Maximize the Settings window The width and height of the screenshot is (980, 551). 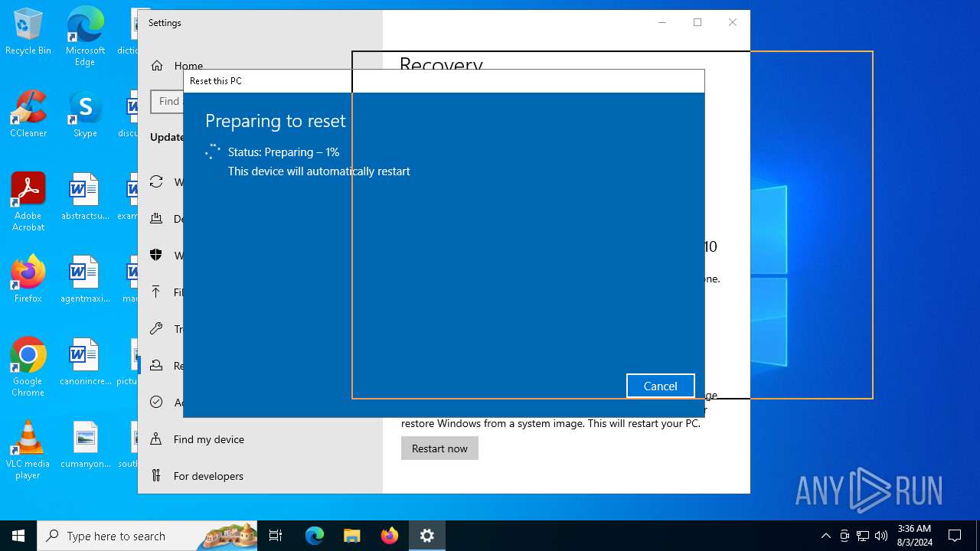tap(697, 22)
